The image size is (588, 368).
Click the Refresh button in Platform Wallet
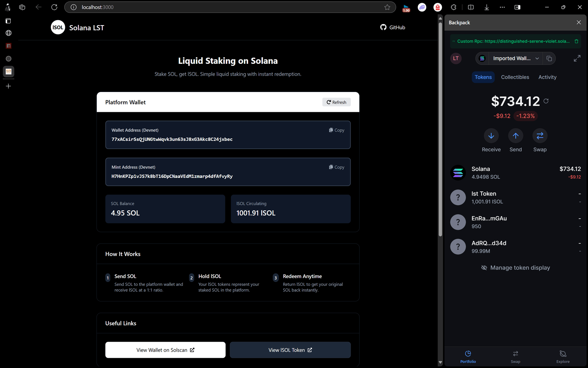[x=336, y=102]
